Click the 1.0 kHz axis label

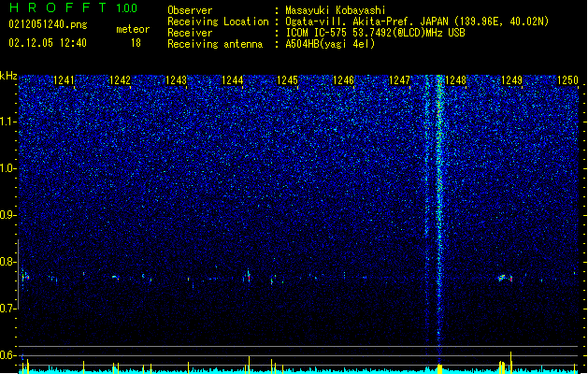click(x=8, y=168)
